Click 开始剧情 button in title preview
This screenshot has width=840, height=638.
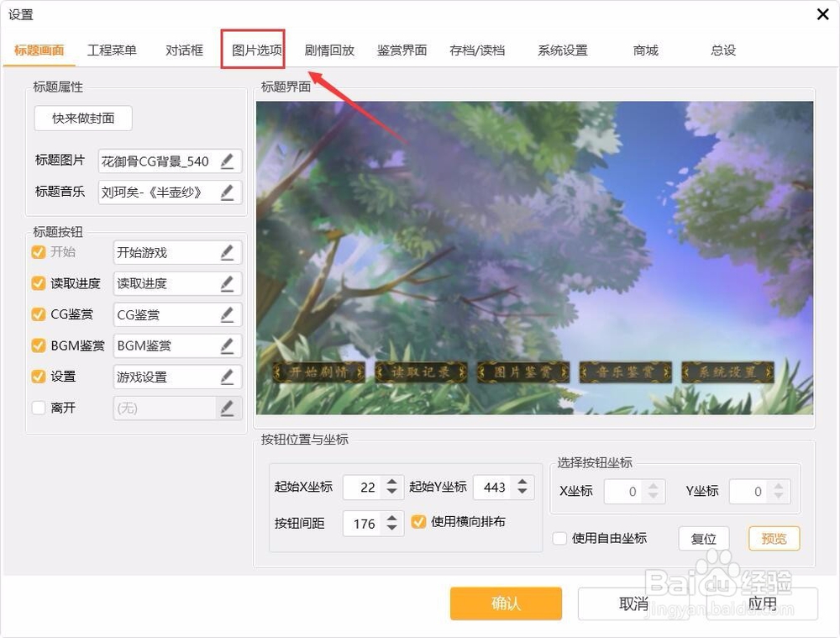pos(318,372)
